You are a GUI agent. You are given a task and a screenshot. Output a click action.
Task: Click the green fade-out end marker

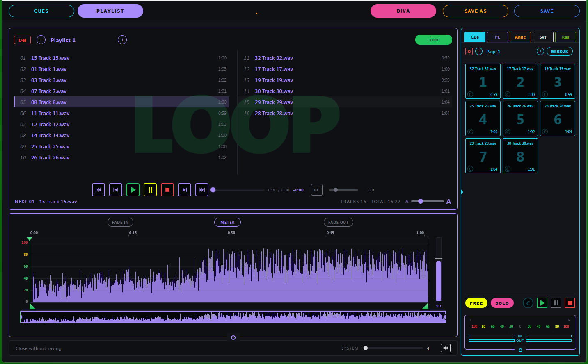(426, 306)
